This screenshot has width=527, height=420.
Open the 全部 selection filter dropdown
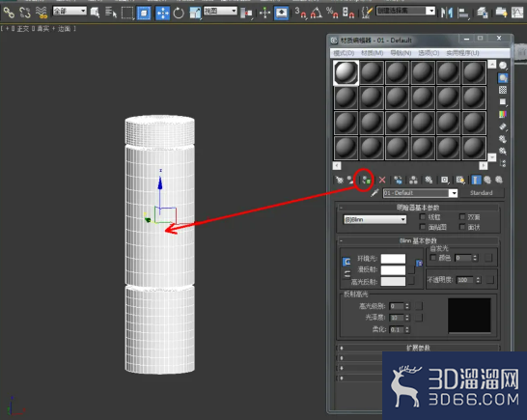coord(69,11)
